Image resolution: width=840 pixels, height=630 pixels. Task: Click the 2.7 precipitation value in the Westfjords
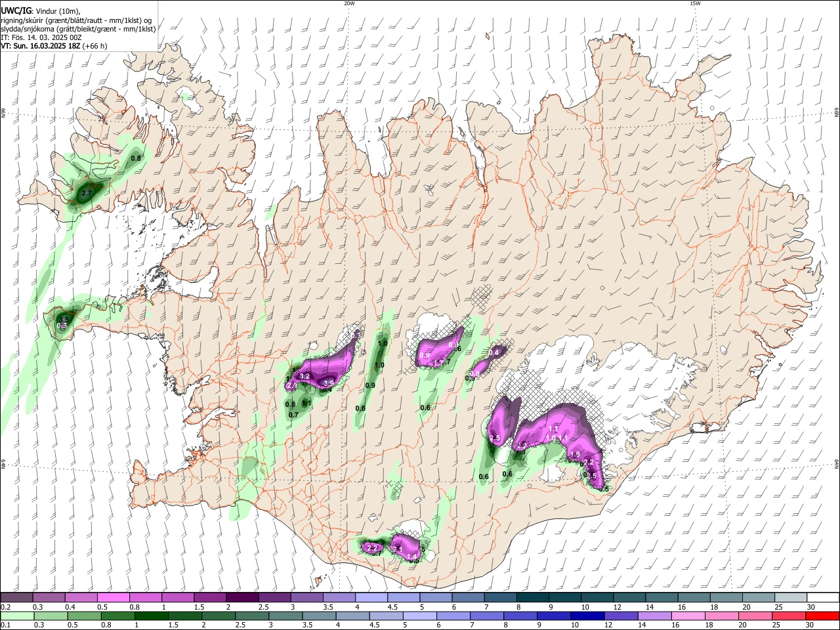coord(86,194)
